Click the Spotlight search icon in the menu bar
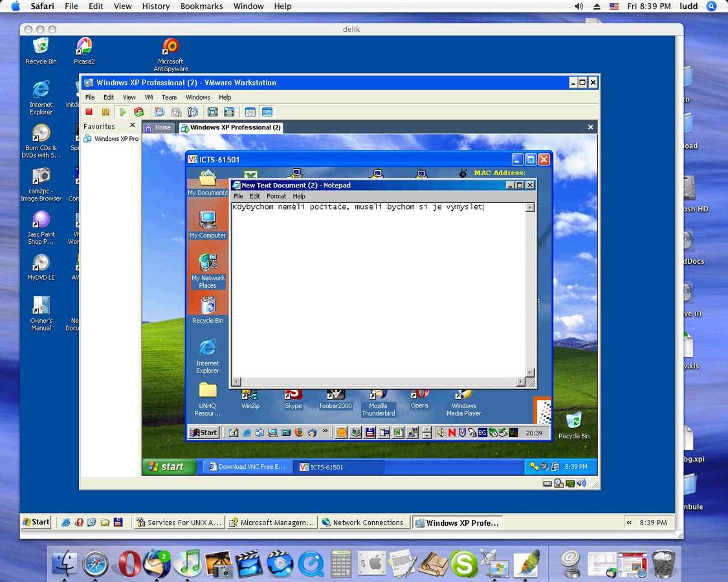Screen dimensions: 728x582 (x=711, y=6)
